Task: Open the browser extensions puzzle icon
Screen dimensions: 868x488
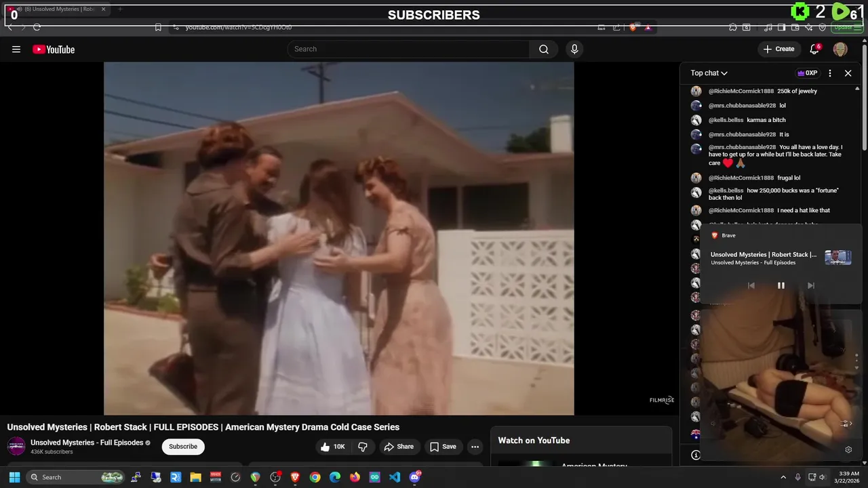Action: click(733, 28)
